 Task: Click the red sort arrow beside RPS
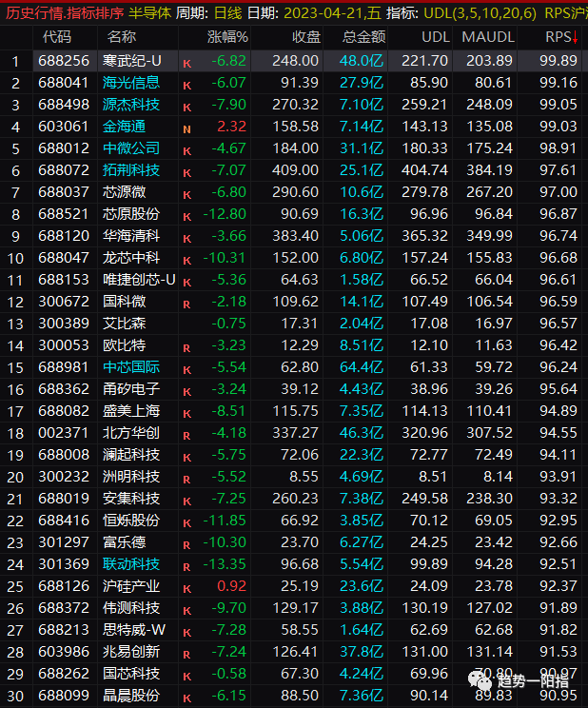click(x=575, y=38)
